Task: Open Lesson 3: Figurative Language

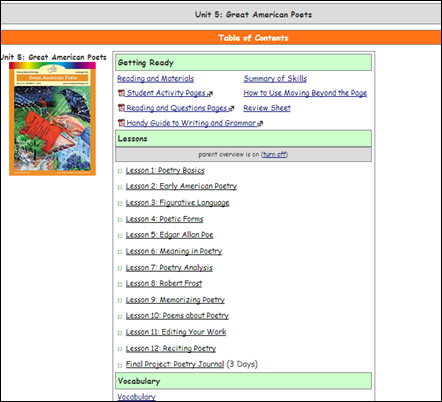Action: tap(178, 203)
